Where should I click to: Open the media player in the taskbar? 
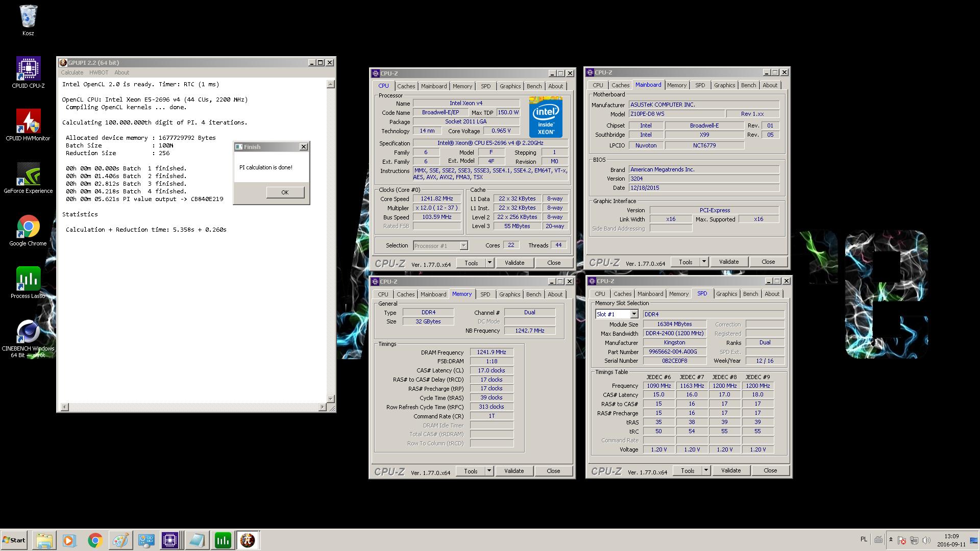(69, 540)
